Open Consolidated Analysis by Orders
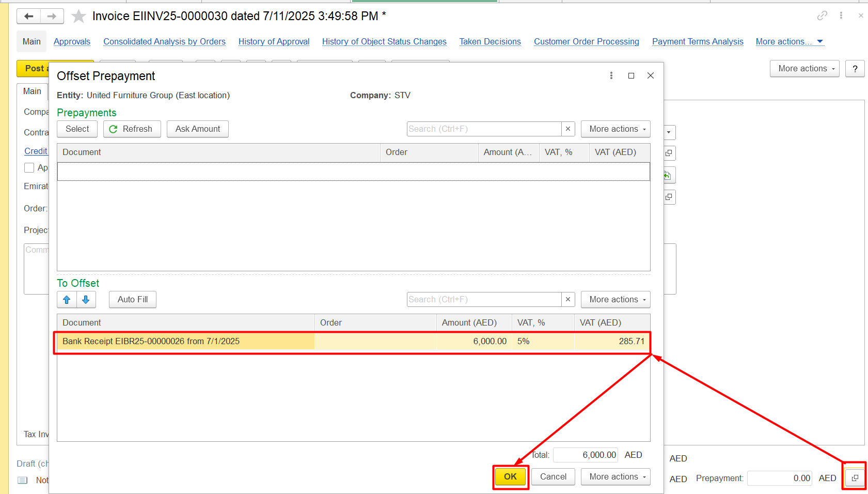The width and height of the screenshot is (868, 494). 164,41
